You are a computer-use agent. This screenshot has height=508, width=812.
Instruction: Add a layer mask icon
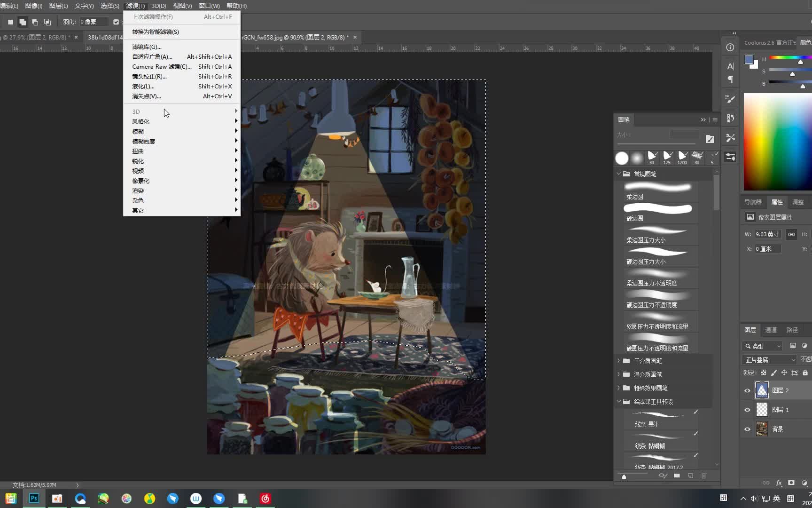click(791, 483)
